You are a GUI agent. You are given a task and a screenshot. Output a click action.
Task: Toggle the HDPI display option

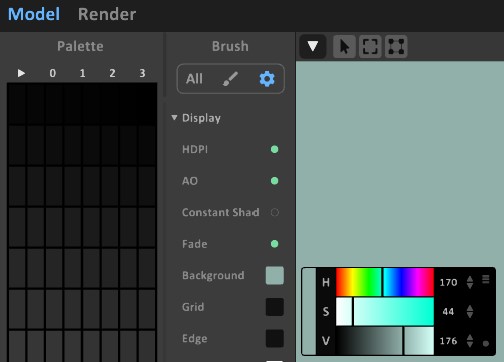coord(274,149)
